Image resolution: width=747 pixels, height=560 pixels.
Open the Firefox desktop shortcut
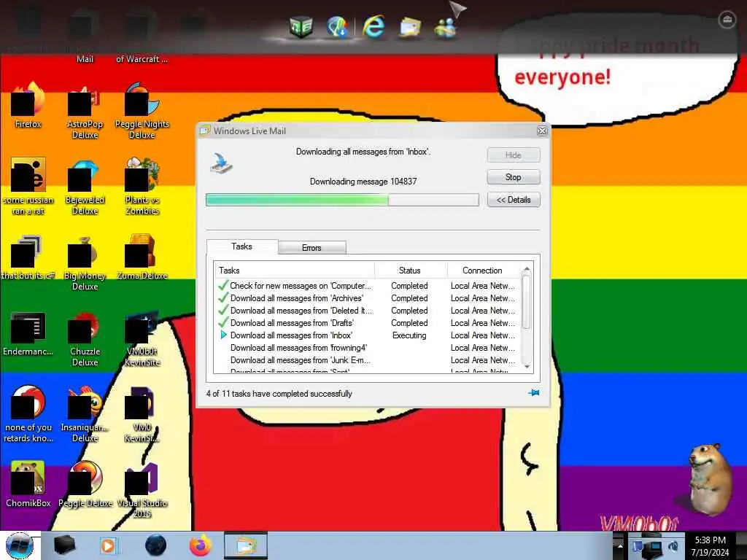pyautogui.click(x=28, y=105)
